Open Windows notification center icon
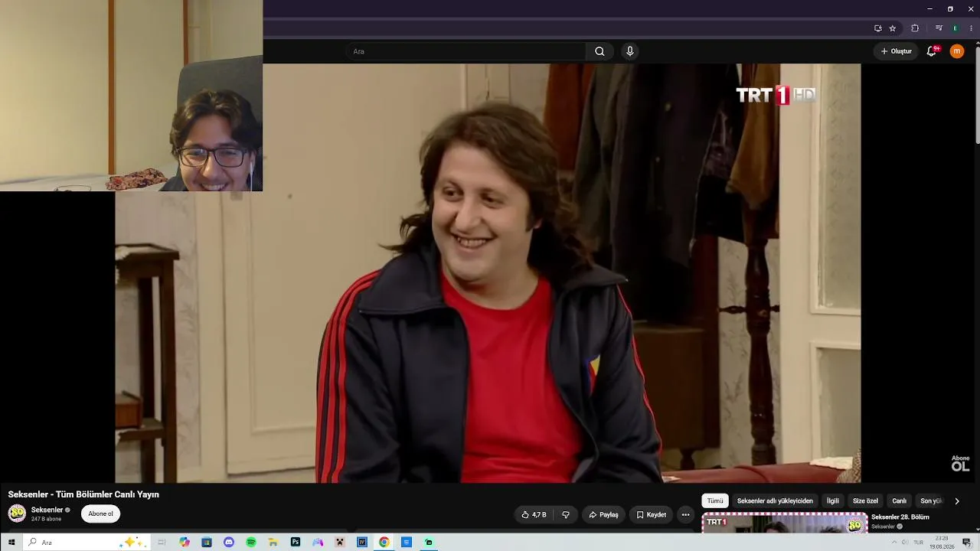Viewport: 980px width, 551px height. click(x=967, y=543)
